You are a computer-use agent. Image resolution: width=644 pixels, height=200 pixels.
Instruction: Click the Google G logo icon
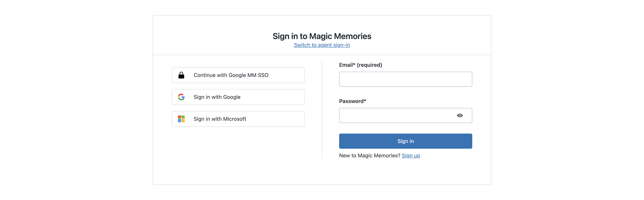[181, 97]
